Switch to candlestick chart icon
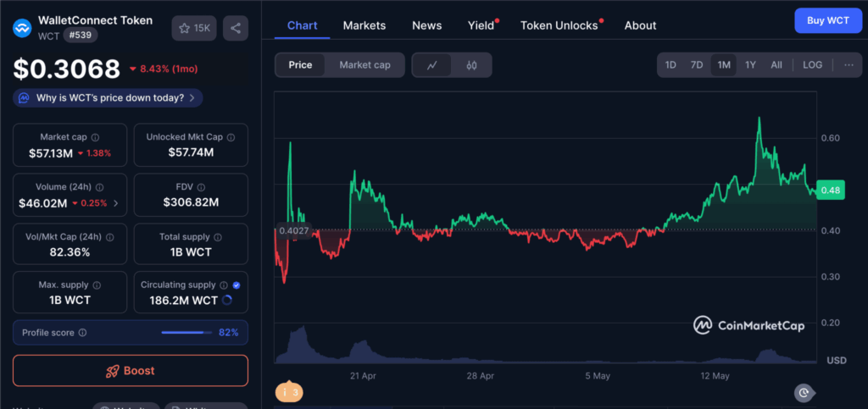 [471, 65]
